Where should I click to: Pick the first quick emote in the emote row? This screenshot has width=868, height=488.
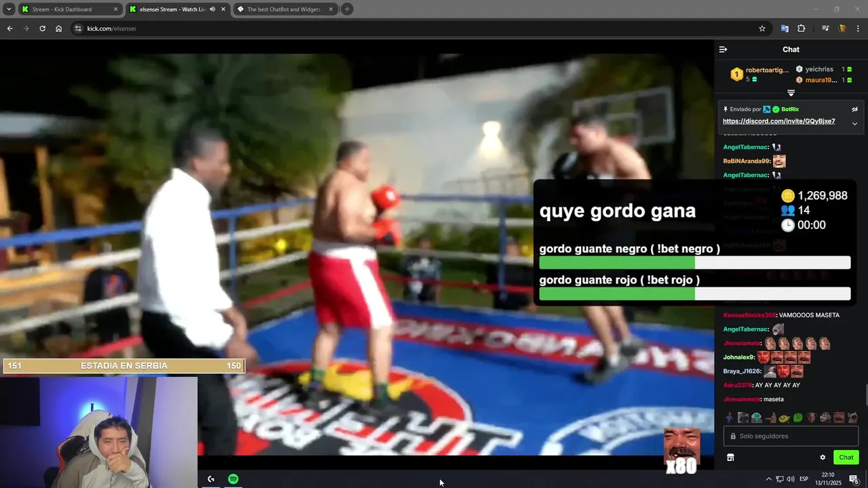click(729, 418)
